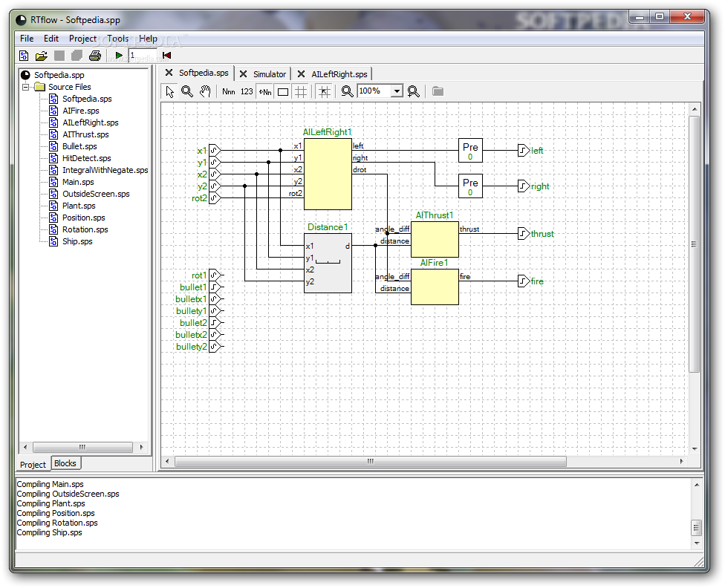Select the arrow pointer tool
Image resolution: width=725 pixels, height=588 pixels.
[x=169, y=91]
